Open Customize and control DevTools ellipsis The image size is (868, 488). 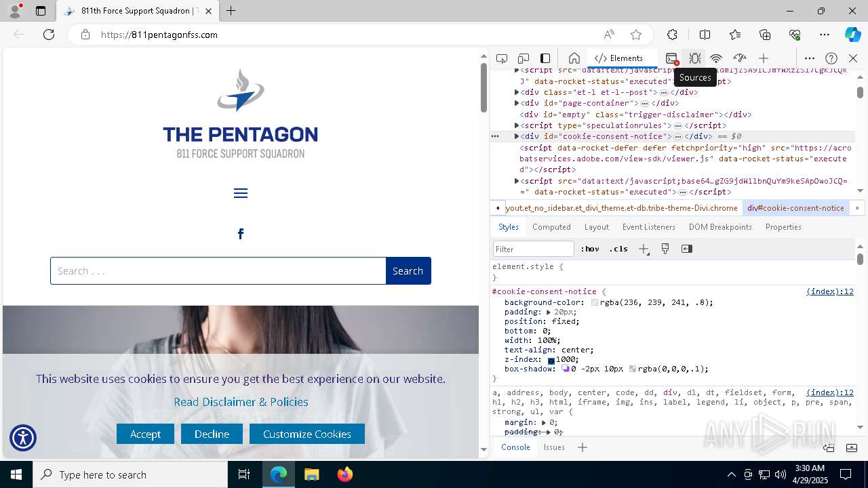click(x=810, y=58)
